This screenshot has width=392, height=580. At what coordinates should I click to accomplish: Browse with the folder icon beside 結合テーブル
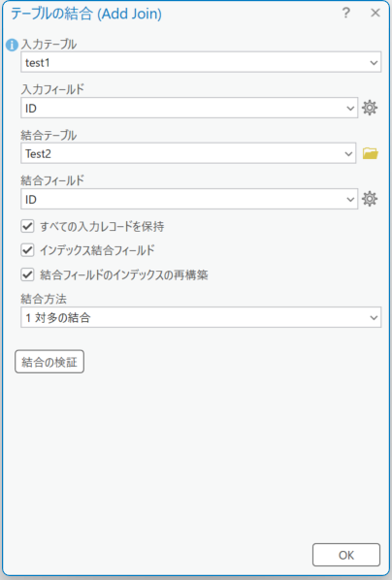tap(370, 153)
